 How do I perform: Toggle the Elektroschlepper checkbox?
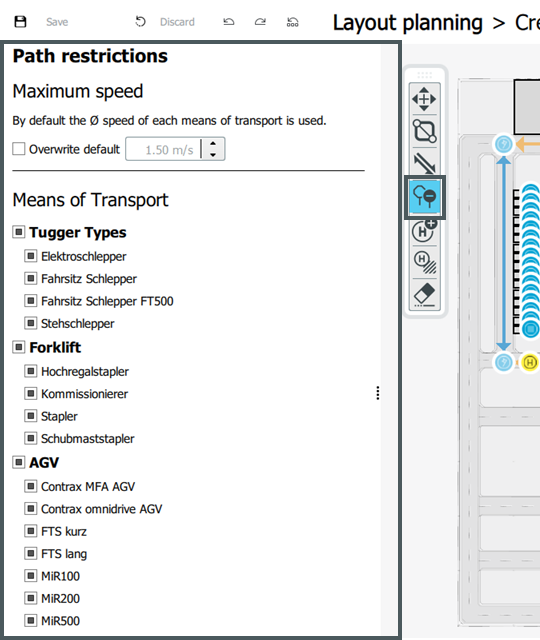click(31, 256)
